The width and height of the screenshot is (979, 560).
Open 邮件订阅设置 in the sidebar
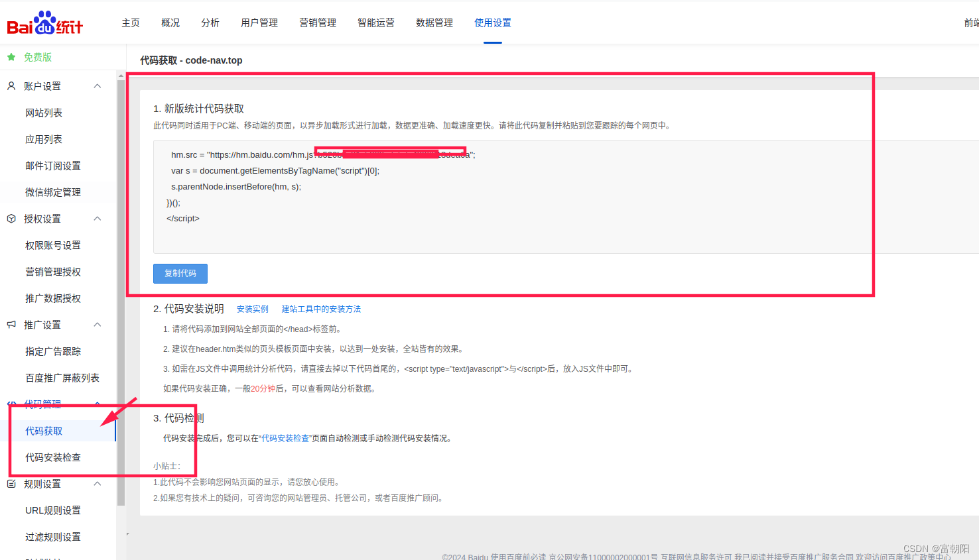[53, 166]
